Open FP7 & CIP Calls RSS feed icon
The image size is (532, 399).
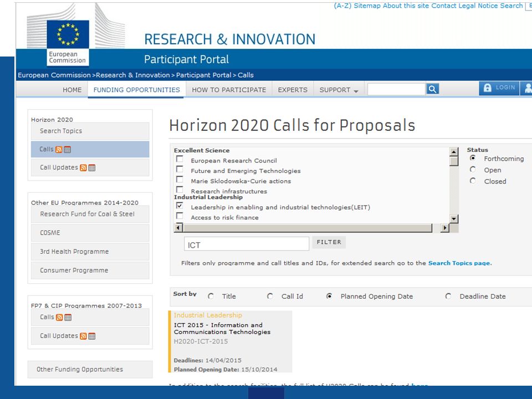59,317
